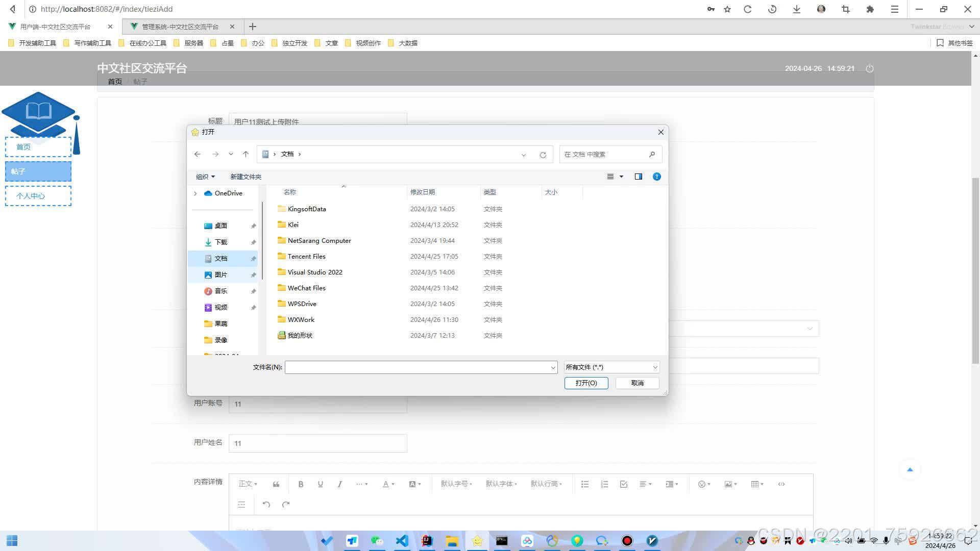980x551 pixels.
Task: Click the file dialog back arrow
Action: (x=198, y=154)
